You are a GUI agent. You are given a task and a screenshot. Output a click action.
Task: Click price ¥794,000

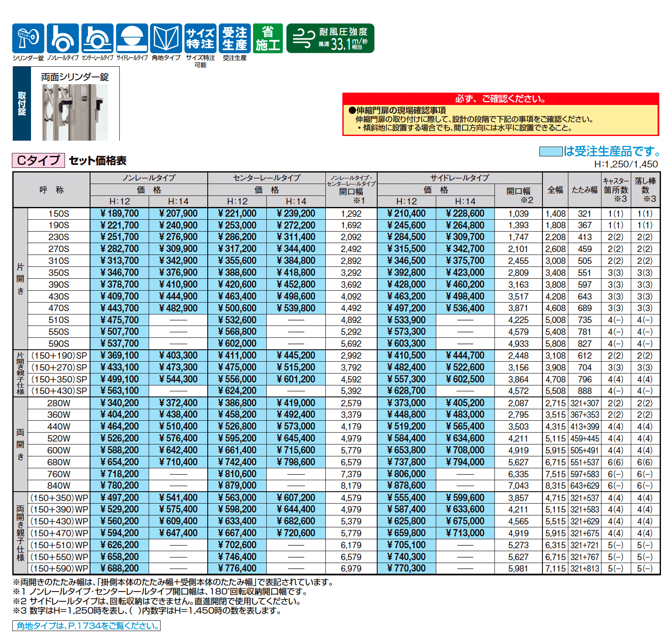tap(465, 462)
